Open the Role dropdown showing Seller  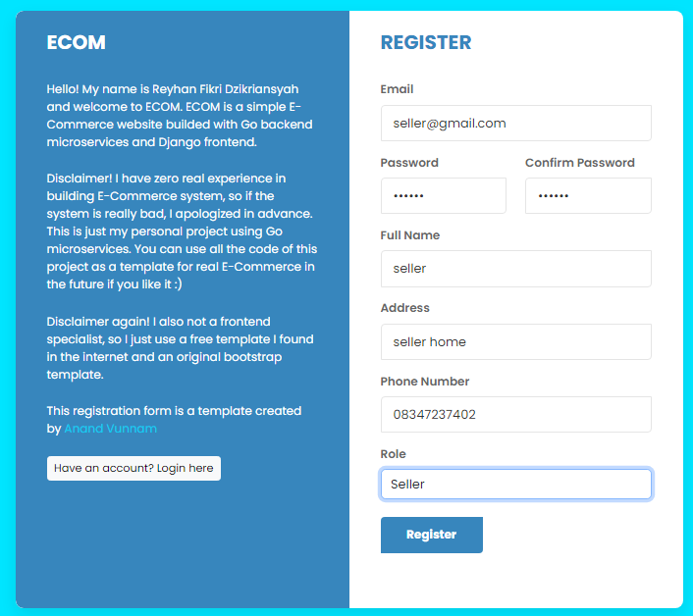[515, 485]
